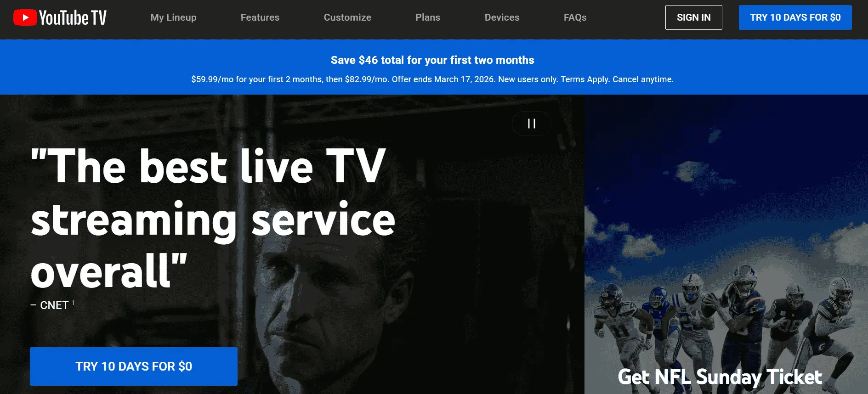View the Plans page
Image resolution: width=868 pixels, height=394 pixels.
(428, 17)
